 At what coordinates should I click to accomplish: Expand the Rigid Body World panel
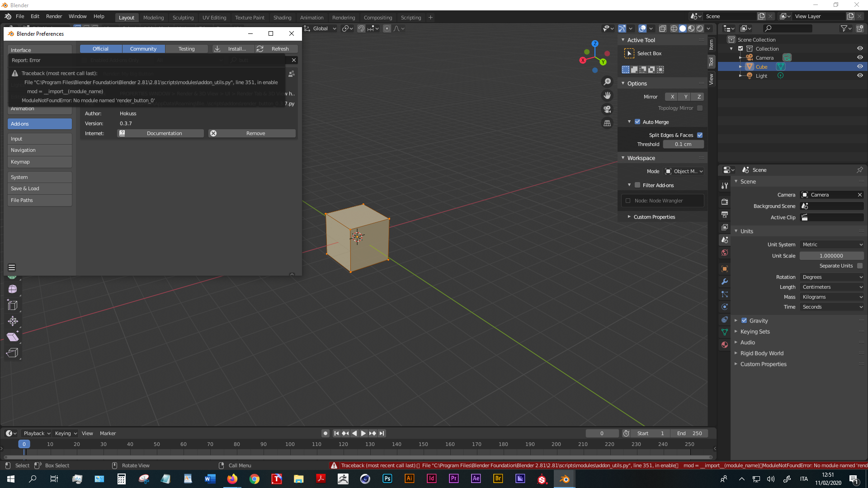coord(762,353)
